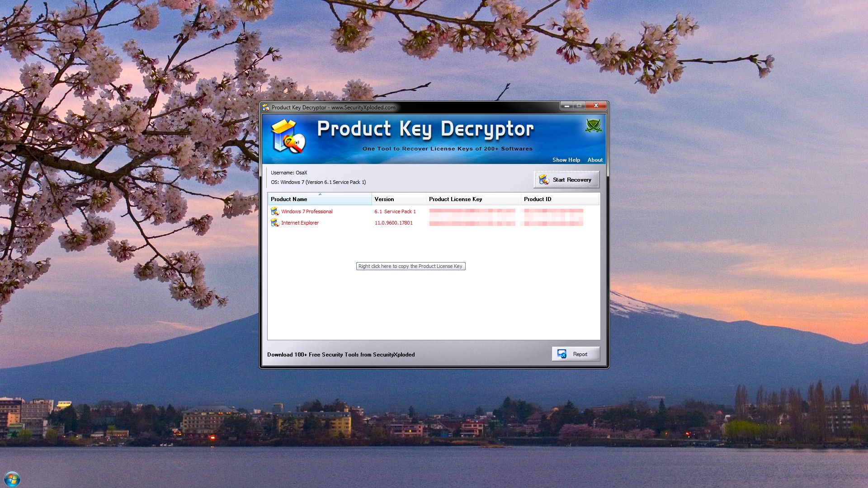
Task: Select the Internet Explorer row
Action: coord(300,222)
